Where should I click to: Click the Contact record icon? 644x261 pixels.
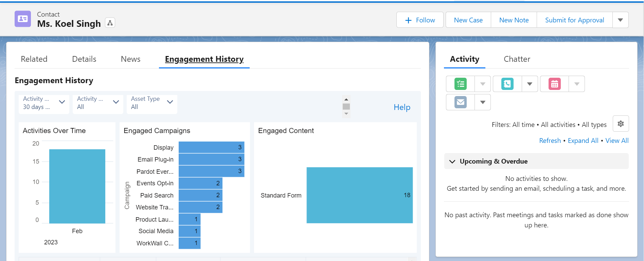click(23, 19)
